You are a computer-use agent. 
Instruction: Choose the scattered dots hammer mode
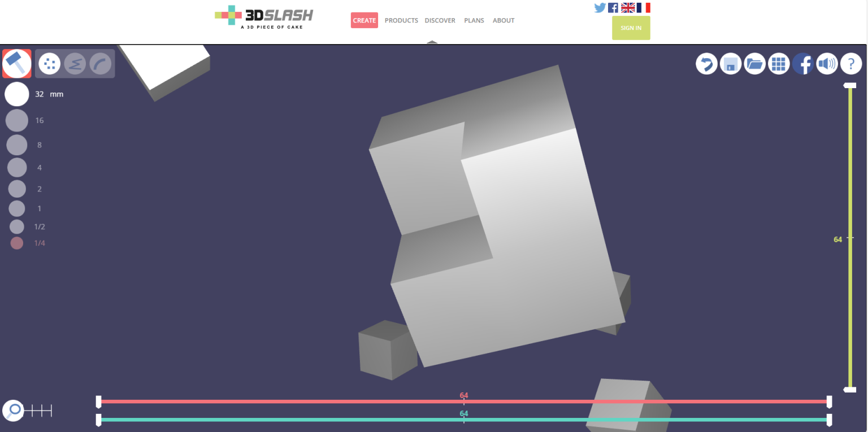(50, 63)
